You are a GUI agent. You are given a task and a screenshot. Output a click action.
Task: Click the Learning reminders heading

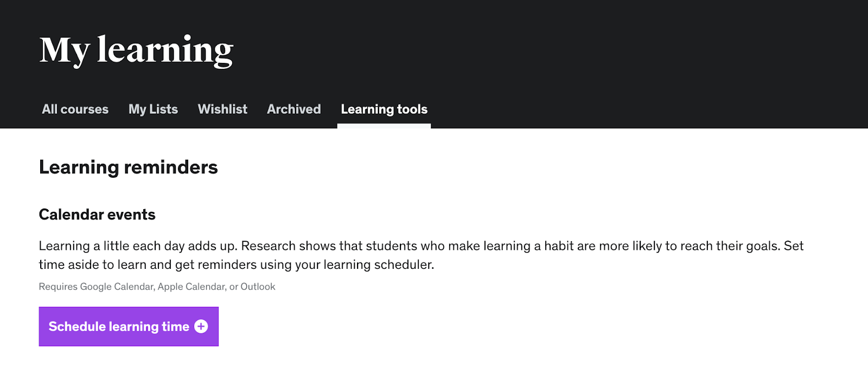(128, 167)
